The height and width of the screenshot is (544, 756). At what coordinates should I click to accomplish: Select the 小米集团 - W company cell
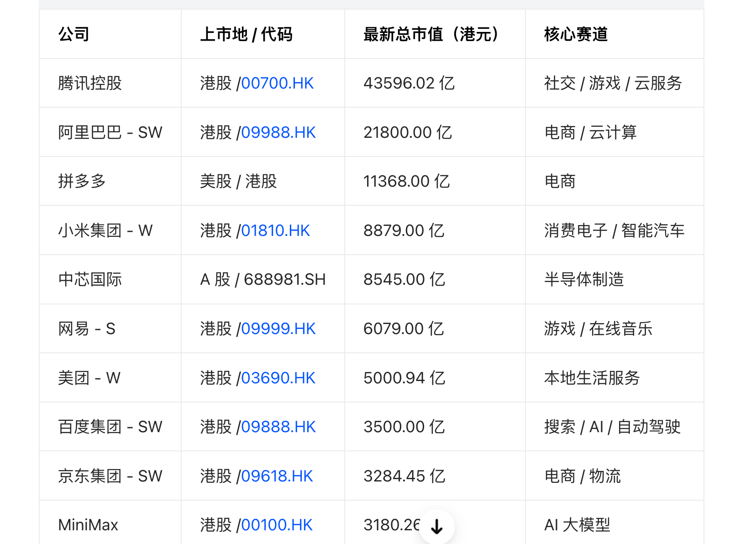[110, 230]
